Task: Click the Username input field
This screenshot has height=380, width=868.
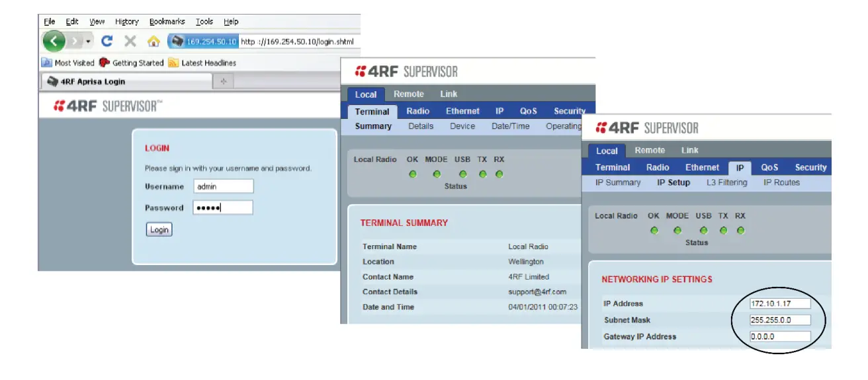Action: click(223, 186)
